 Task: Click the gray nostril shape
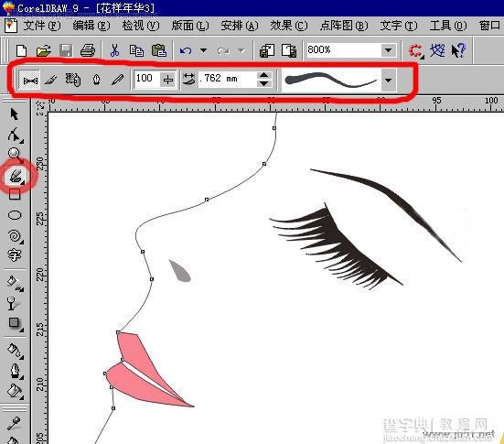[x=180, y=272]
